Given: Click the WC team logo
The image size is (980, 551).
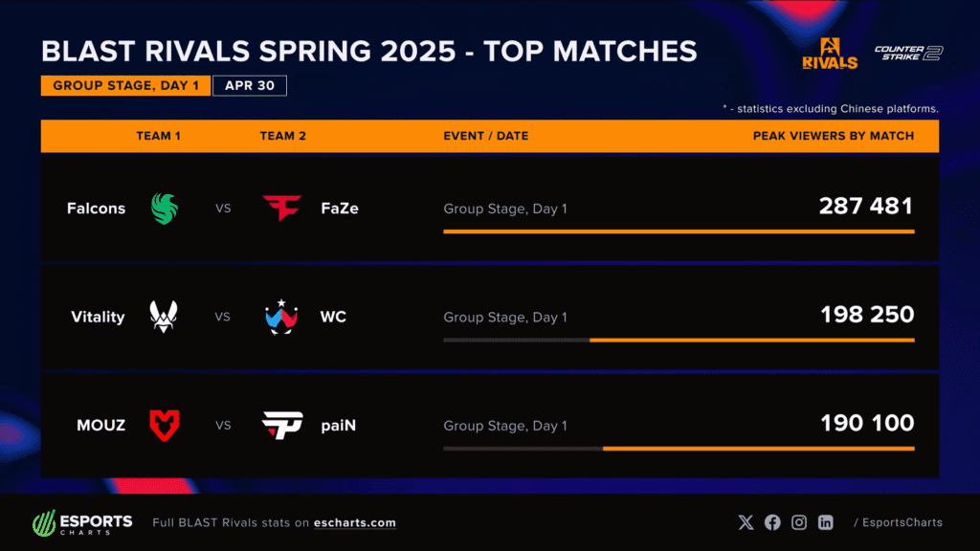Looking at the screenshot, I should pos(281,317).
